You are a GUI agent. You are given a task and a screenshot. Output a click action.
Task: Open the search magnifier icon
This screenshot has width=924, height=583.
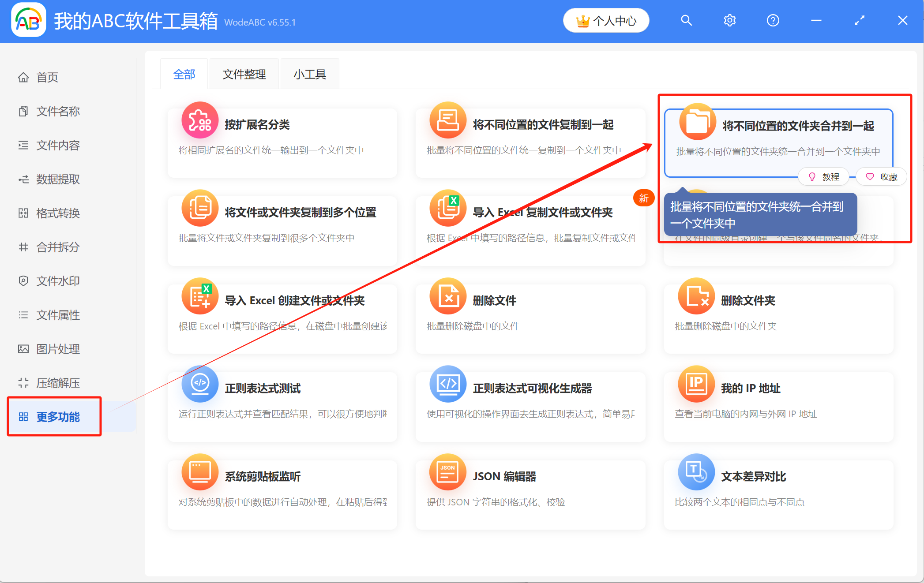686,20
